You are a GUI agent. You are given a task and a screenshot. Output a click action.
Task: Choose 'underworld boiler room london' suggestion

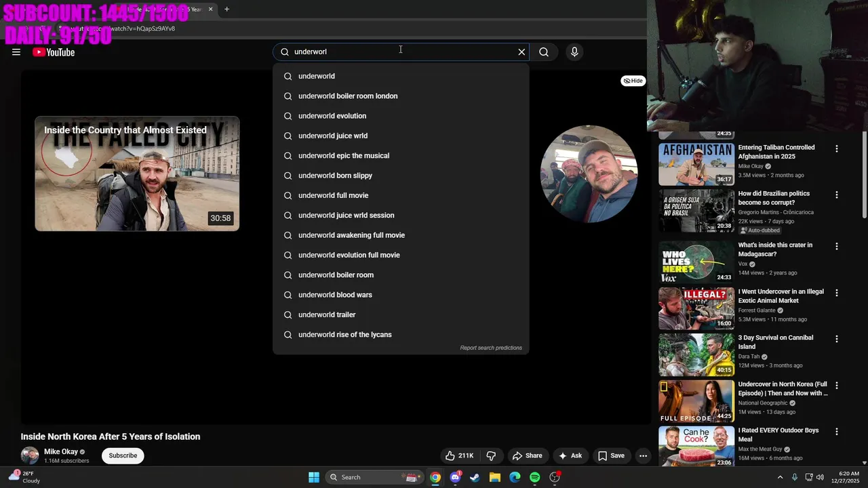click(x=401, y=96)
